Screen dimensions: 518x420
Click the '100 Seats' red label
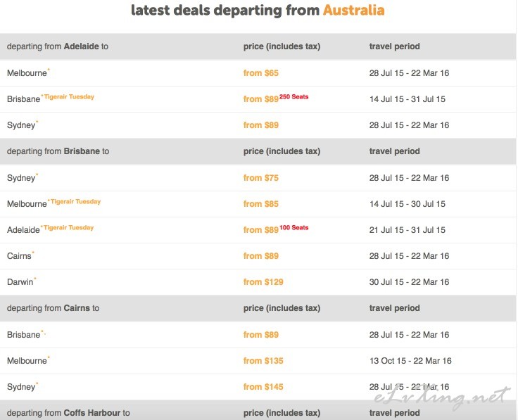point(293,227)
